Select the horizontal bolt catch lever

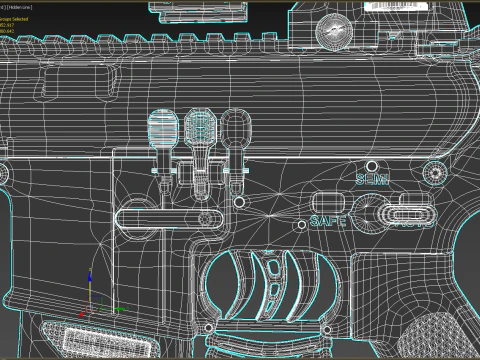pyautogui.click(x=169, y=219)
